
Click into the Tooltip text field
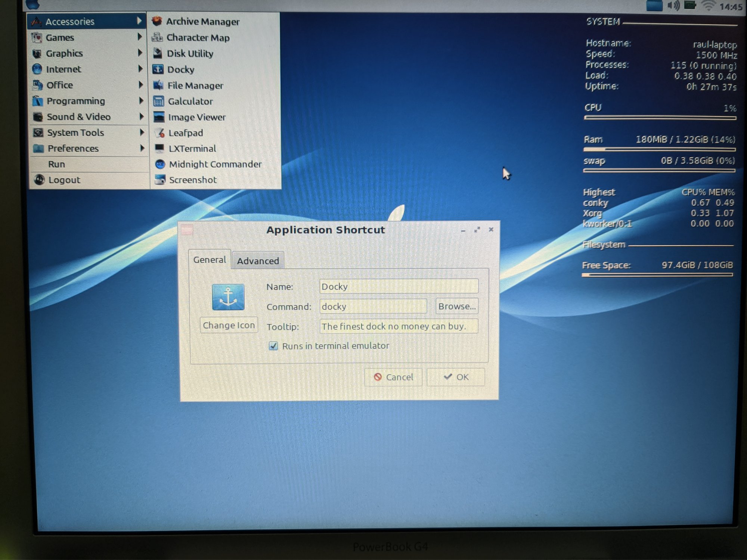398,327
